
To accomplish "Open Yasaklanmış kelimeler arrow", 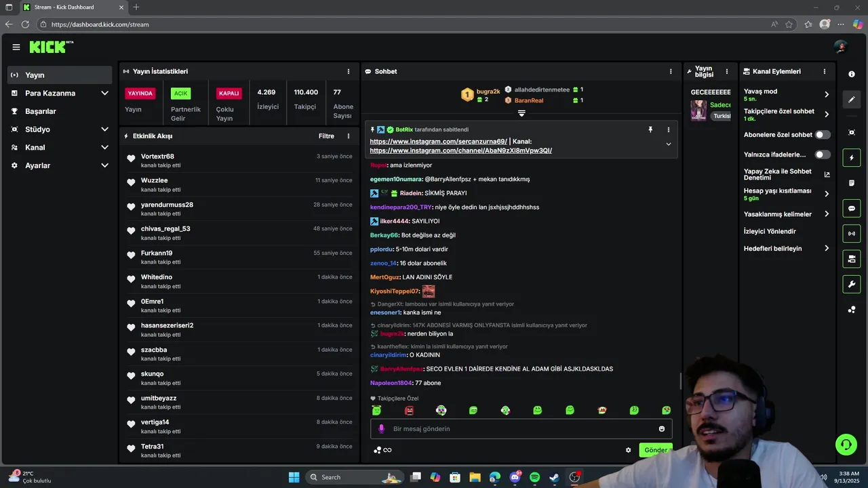I will point(827,214).
